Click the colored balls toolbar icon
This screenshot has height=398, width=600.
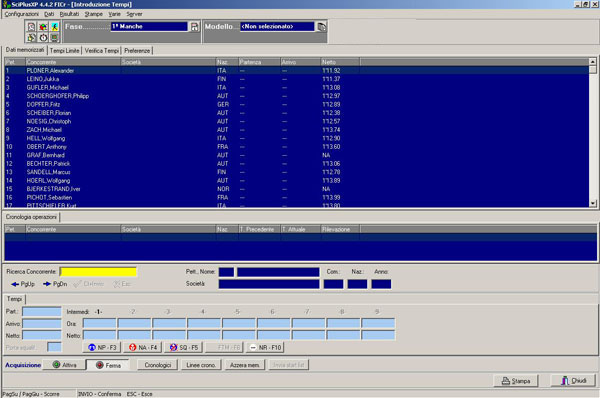(43, 27)
